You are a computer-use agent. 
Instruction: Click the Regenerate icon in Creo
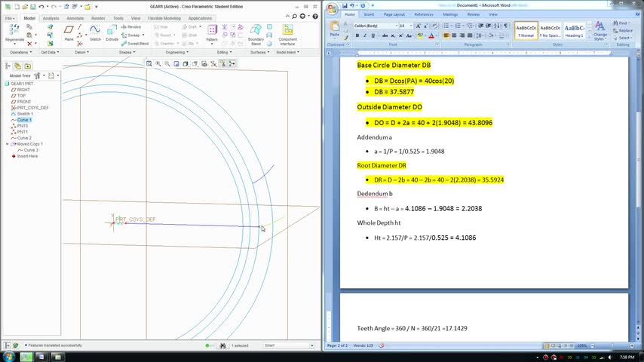click(14, 30)
